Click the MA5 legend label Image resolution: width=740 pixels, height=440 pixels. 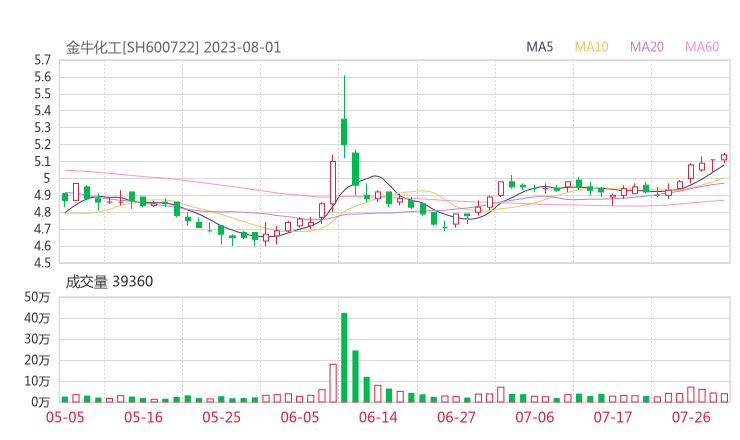pos(539,47)
